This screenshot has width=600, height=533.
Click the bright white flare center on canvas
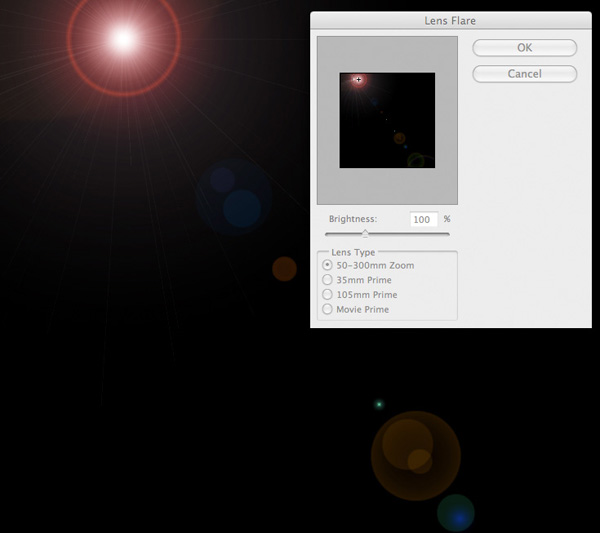pyautogui.click(x=123, y=40)
